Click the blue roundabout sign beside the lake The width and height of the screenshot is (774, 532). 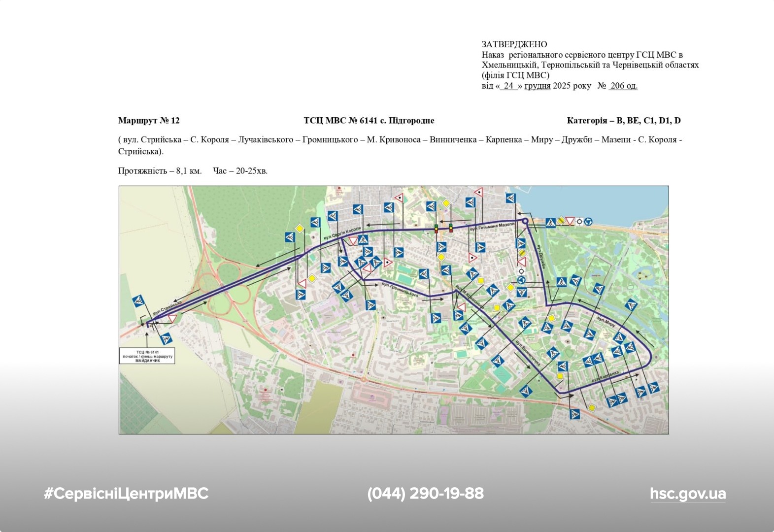tap(588, 222)
